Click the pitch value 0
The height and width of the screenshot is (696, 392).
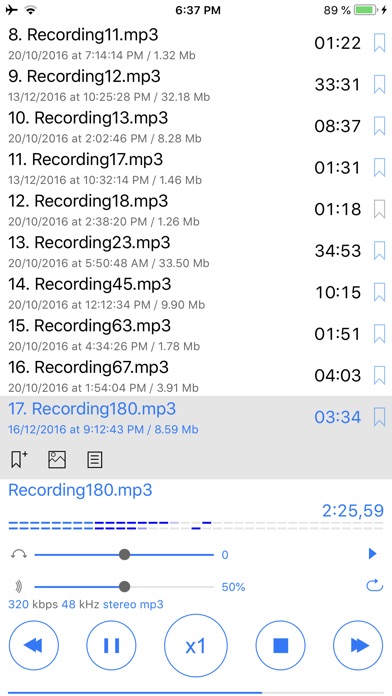225,554
